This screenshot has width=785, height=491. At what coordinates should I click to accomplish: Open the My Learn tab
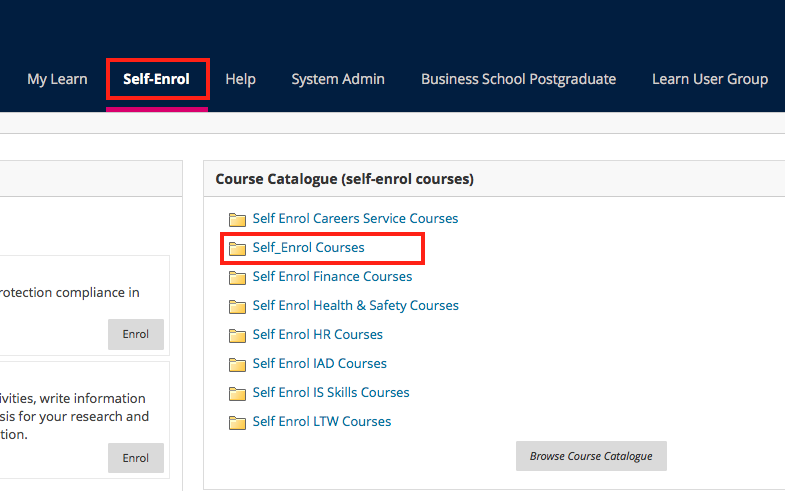pos(57,79)
